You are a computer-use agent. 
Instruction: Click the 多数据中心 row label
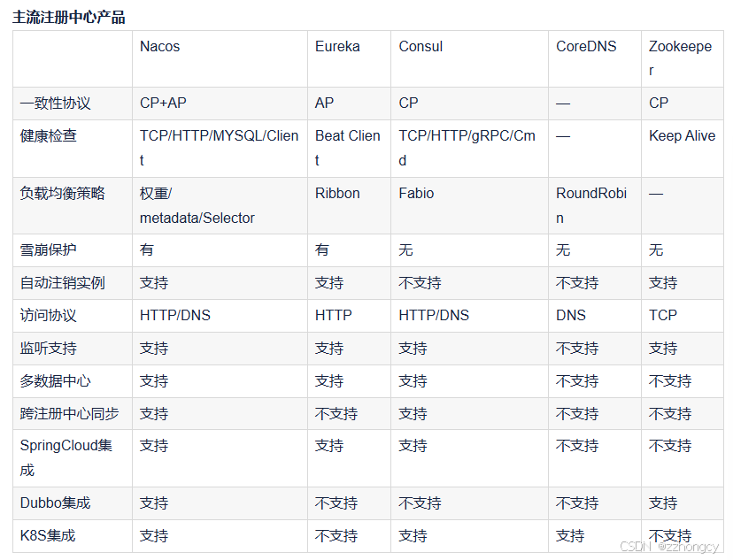(x=55, y=380)
